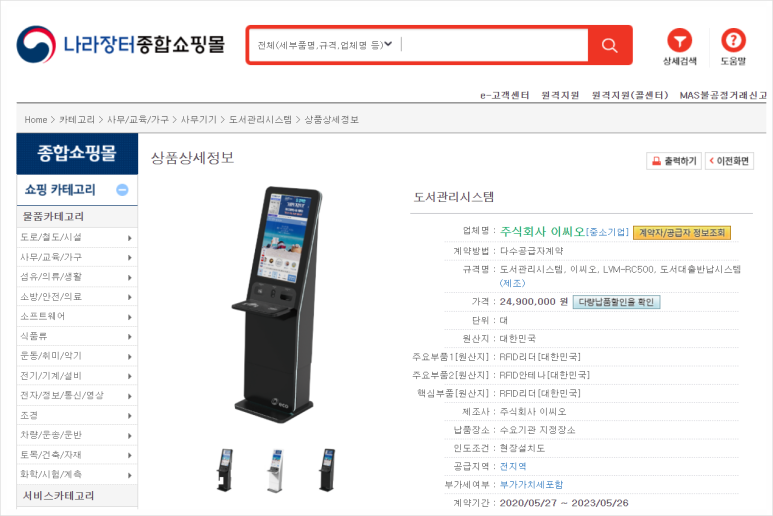Open e-고객센터 menu link

pyautogui.click(x=504, y=95)
